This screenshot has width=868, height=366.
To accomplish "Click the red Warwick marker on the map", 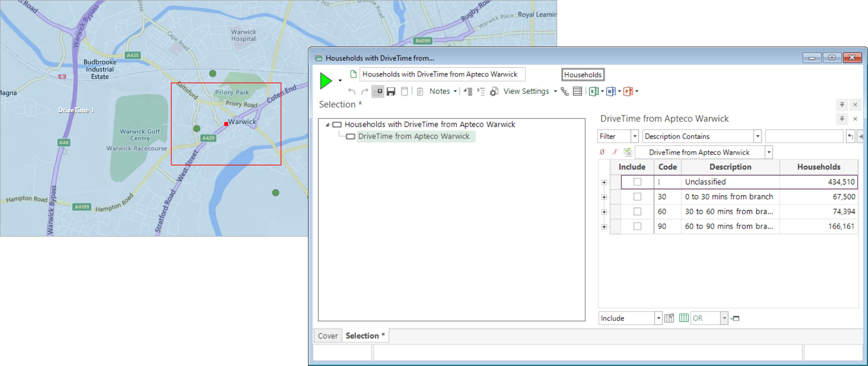I will click(x=226, y=124).
